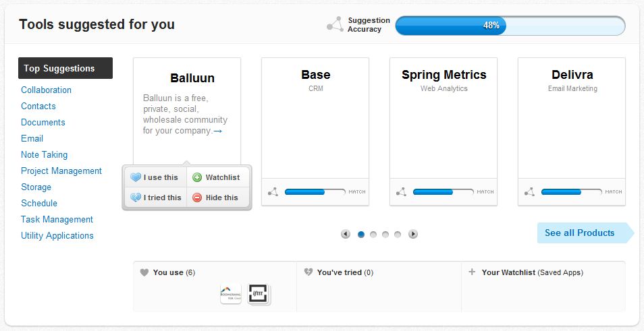Add Balluun to Watchlist
Image resolution: width=644 pixels, height=331 pixels.
[x=217, y=177]
